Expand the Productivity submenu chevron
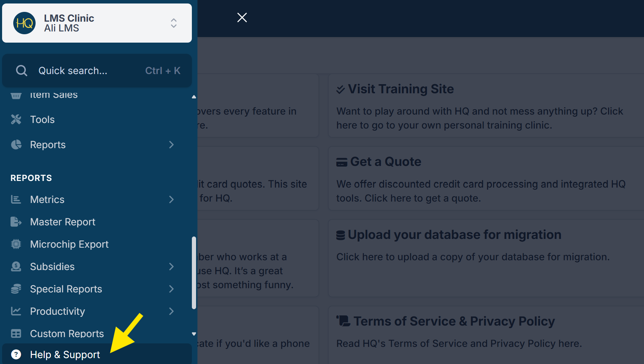 (x=171, y=311)
